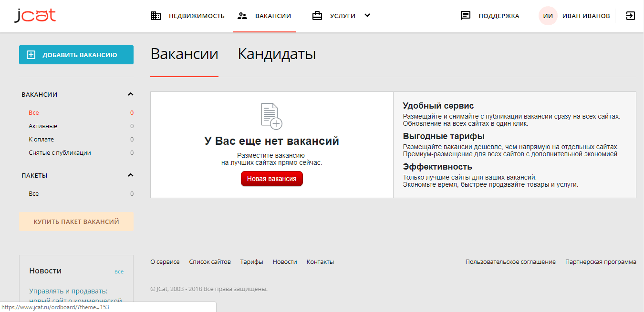Click the empty document icon with plus

[271, 116]
